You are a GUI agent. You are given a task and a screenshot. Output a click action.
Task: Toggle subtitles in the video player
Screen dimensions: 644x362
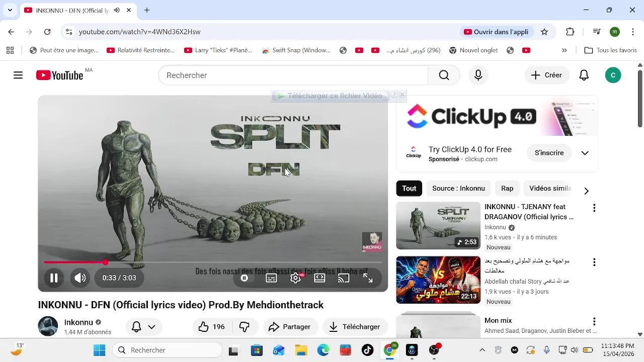click(x=271, y=278)
